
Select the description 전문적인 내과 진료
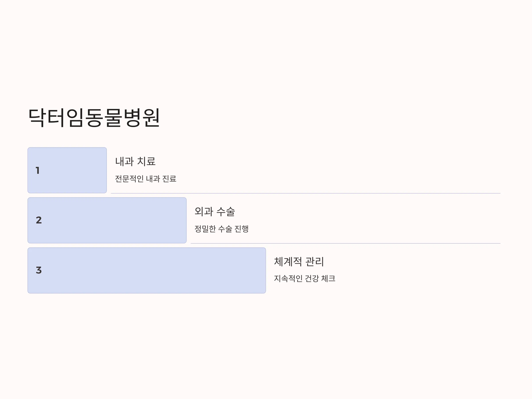[x=145, y=179]
